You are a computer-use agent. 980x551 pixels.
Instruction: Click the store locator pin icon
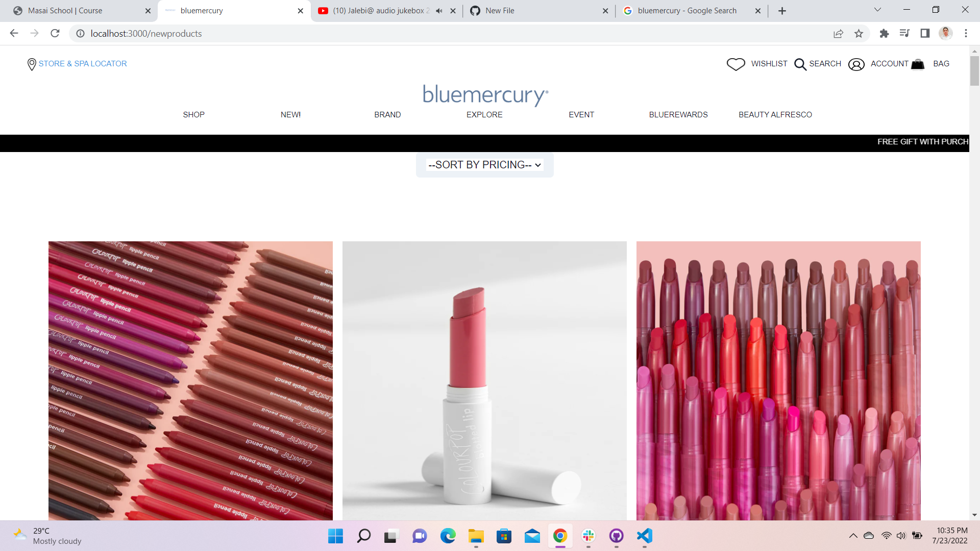pyautogui.click(x=32, y=64)
